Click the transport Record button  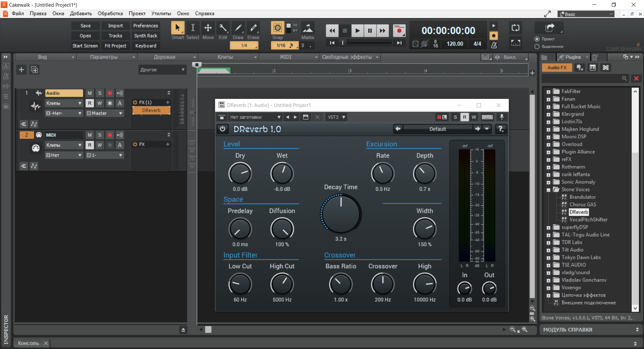click(399, 31)
